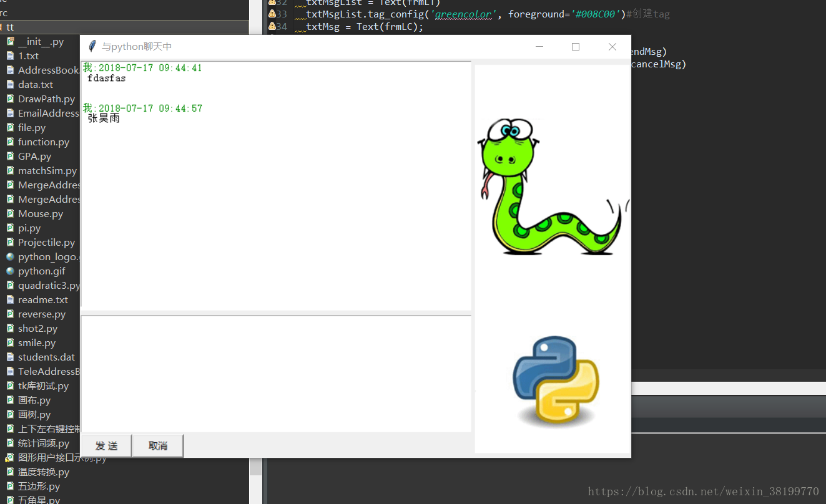Click the Projectile.py file icon
This screenshot has width=826, height=504.
point(10,242)
